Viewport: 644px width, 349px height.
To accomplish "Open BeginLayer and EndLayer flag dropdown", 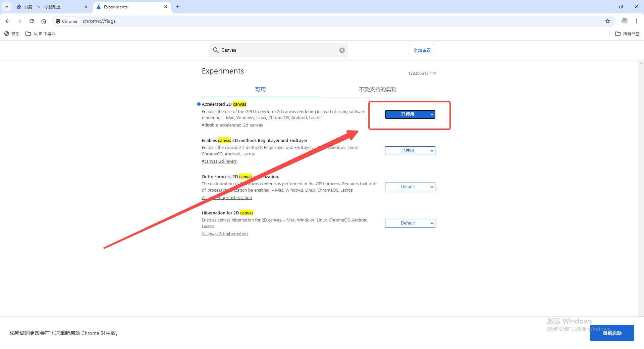I will point(410,151).
